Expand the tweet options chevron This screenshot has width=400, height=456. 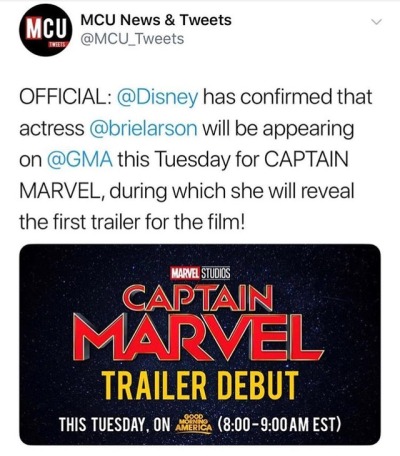[x=376, y=22]
